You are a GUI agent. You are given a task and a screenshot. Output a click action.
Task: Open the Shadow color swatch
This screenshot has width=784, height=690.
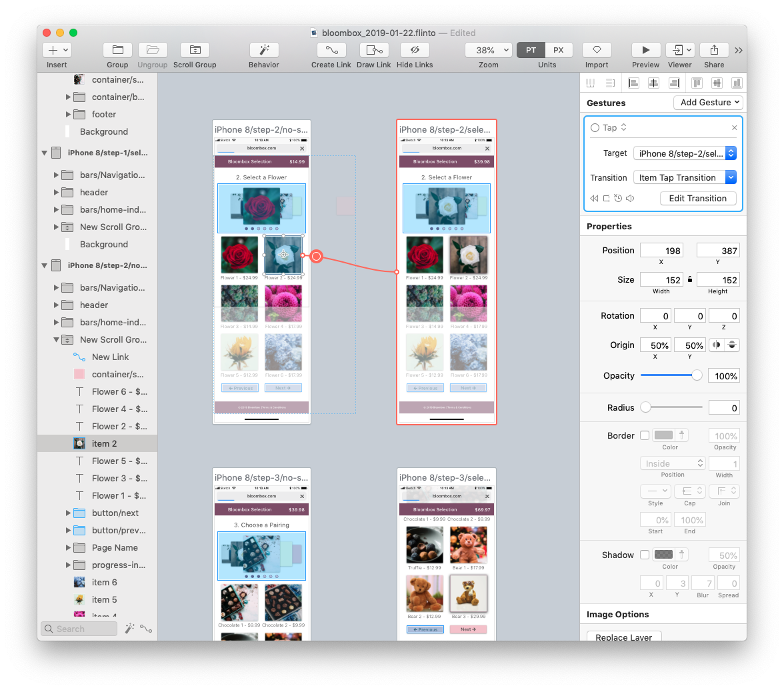(663, 554)
